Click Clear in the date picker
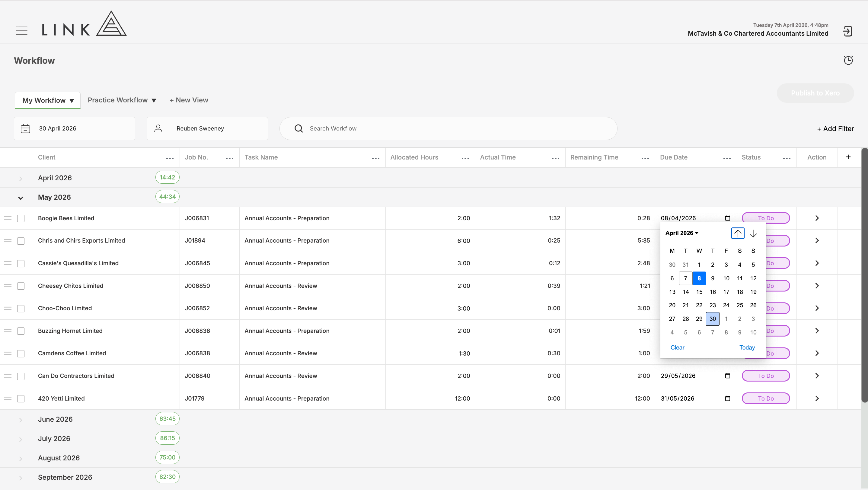This screenshot has height=490, width=868. point(677,347)
